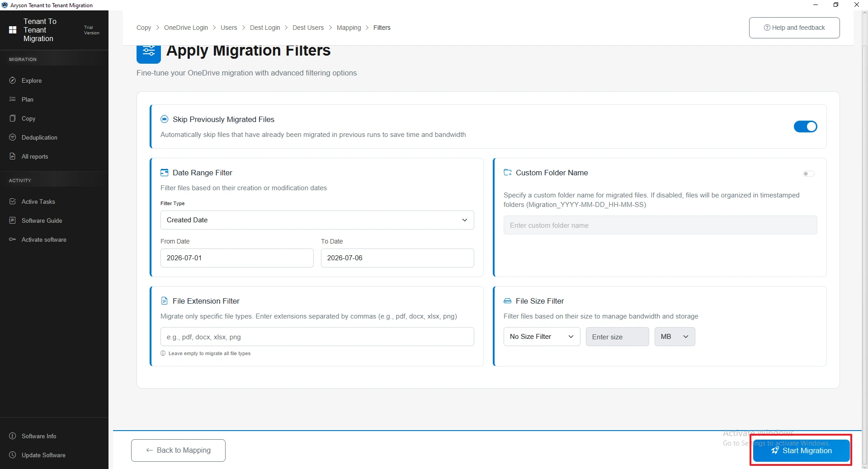Click the Software Info circle icon

click(13, 436)
